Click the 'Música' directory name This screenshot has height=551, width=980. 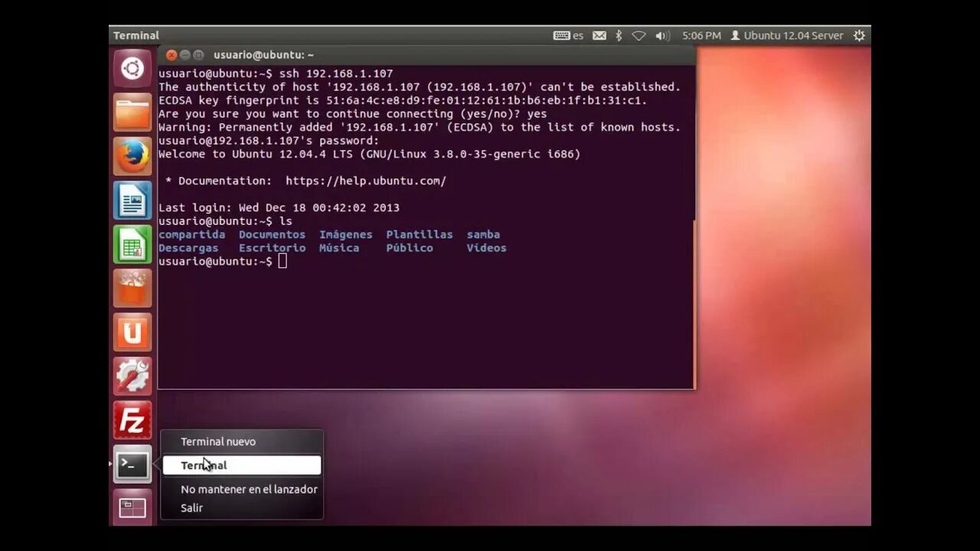point(339,248)
